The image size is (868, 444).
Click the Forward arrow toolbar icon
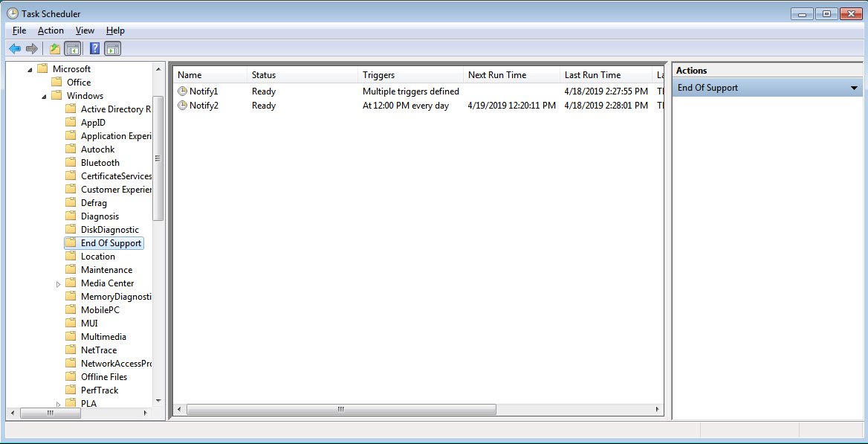tap(31, 49)
